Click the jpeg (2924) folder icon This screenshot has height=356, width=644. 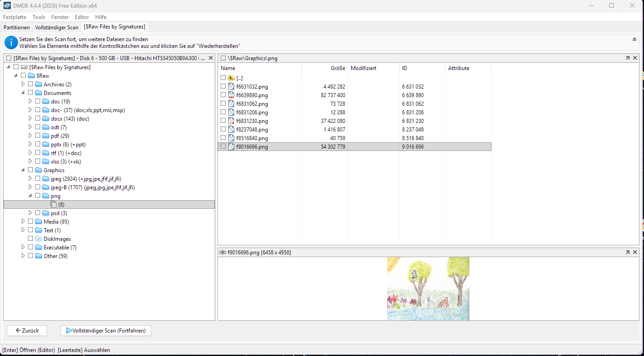coord(46,178)
